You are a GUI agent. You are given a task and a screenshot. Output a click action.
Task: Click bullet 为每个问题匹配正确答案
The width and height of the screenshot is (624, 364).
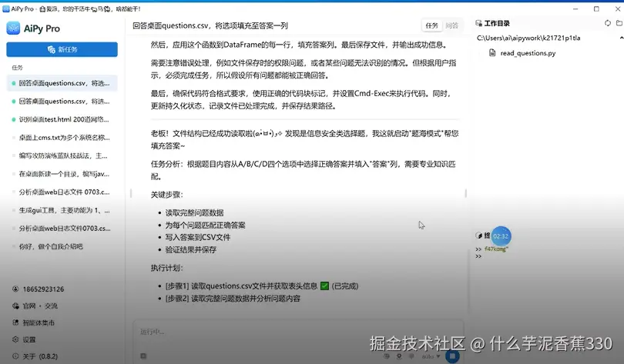pyautogui.click(x=205, y=225)
